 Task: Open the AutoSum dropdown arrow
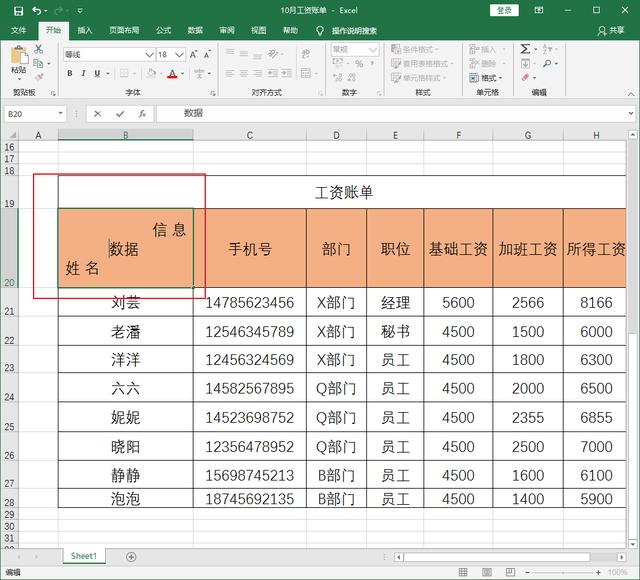[x=536, y=50]
